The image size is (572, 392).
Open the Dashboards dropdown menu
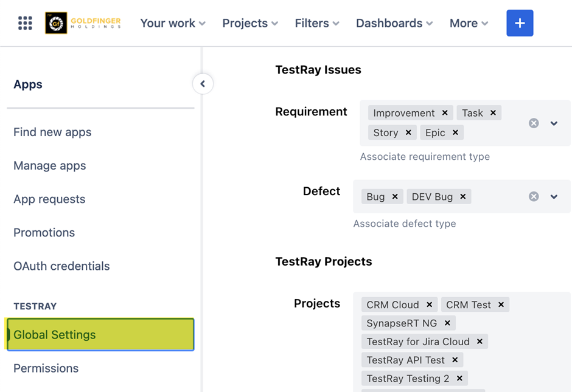coord(394,23)
